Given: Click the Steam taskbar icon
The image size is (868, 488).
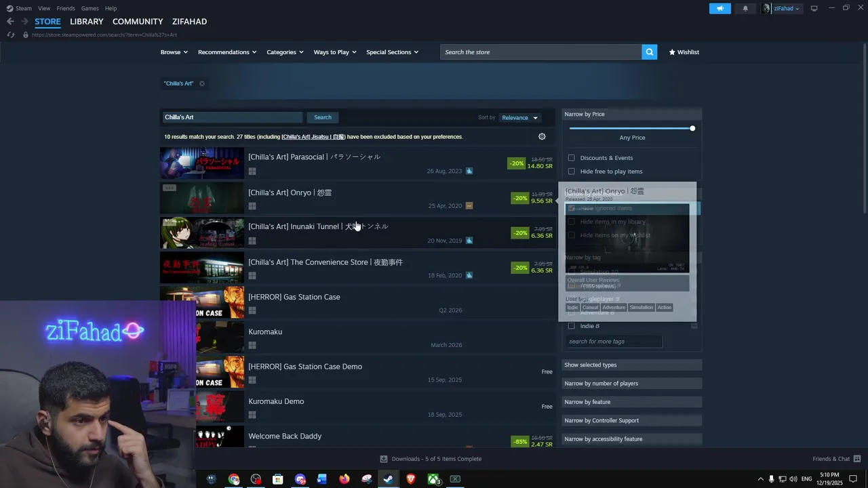Looking at the screenshot, I should [x=389, y=479].
